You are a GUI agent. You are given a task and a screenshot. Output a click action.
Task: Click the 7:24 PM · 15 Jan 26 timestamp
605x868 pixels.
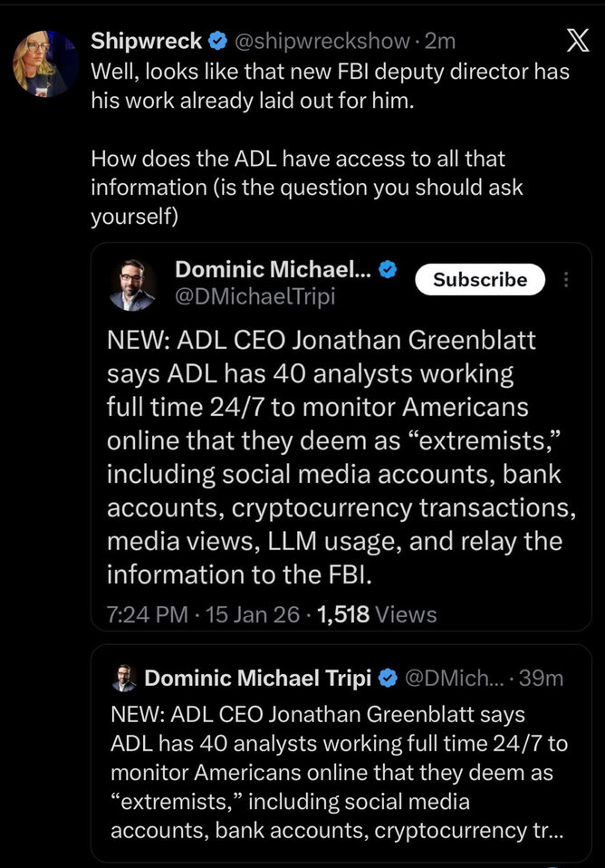coord(202,614)
